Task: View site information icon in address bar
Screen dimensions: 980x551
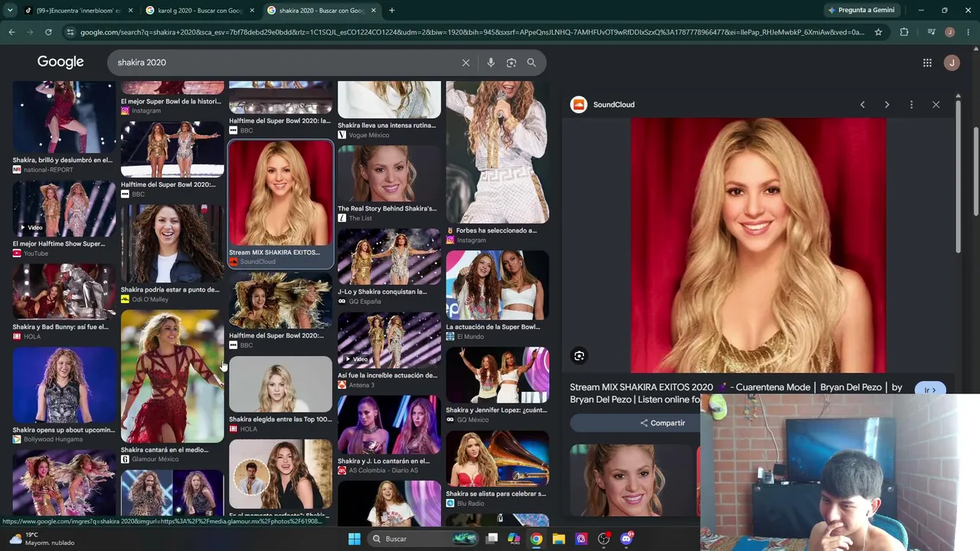Action: click(x=70, y=32)
